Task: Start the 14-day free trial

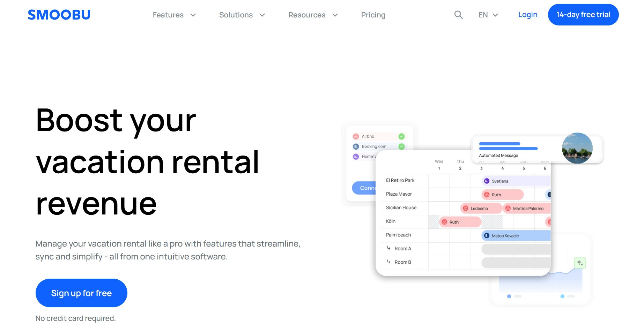Action: pyautogui.click(x=583, y=15)
